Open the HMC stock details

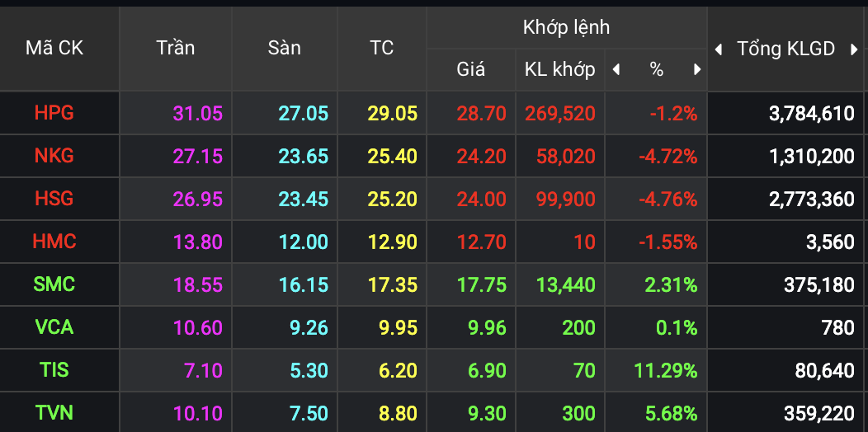[x=54, y=242]
